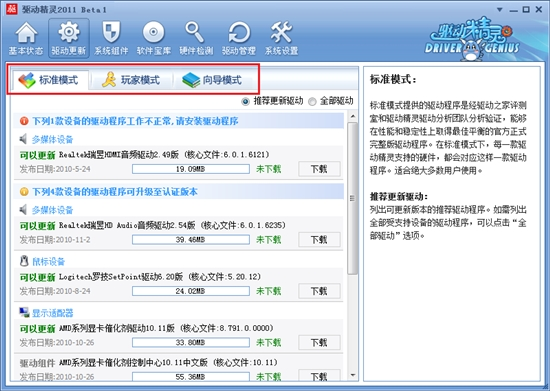Click the monitor icon next to 显示适配器
The height and width of the screenshot is (391, 550).
[24, 312]
